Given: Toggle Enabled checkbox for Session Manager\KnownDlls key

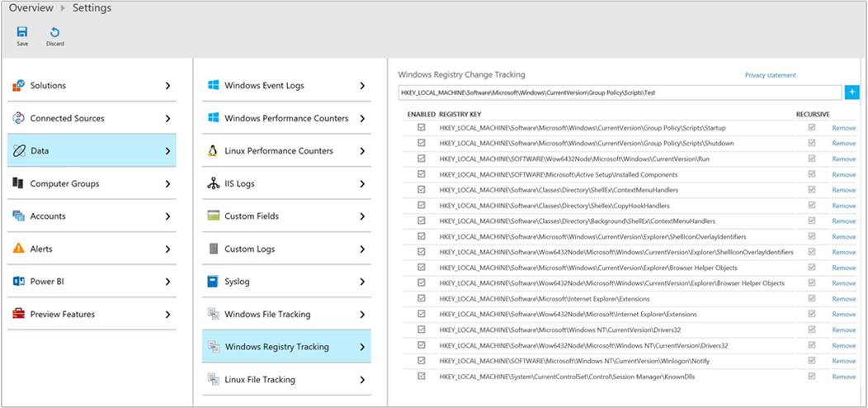Looking at the screenshot, I should click(422, 376).
